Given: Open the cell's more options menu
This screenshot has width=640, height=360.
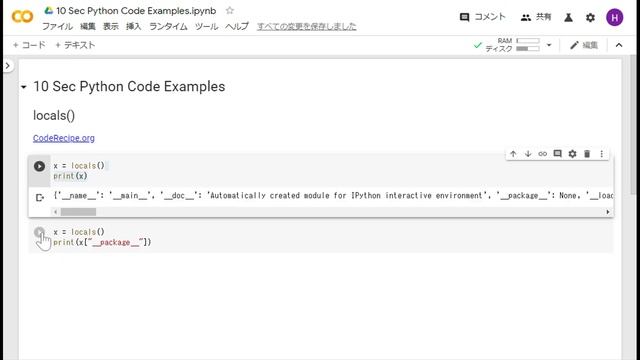Looking at the screenshot, I should pyautogui.click(x=602, y=154).
